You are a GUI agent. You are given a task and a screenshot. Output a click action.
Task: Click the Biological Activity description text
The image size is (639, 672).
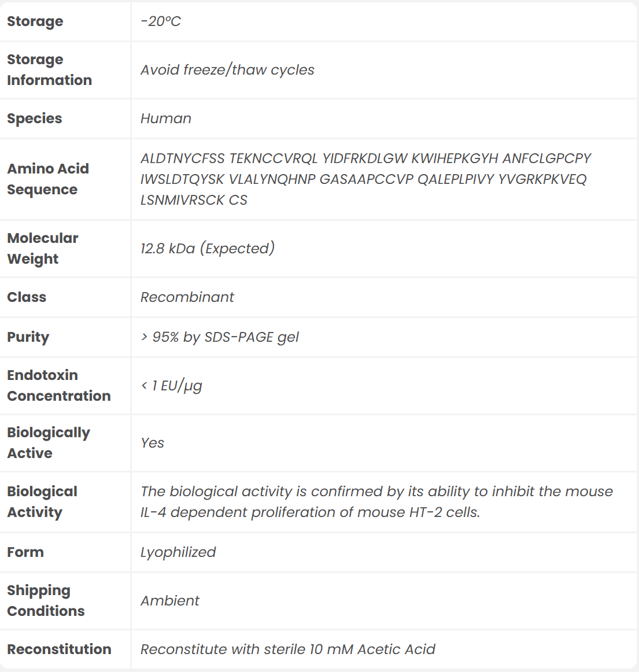(376, 502)
